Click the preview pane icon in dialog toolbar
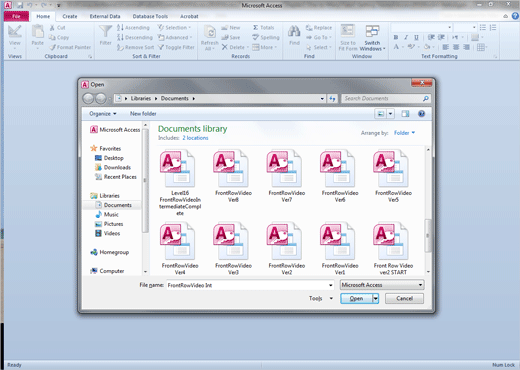 405,114
